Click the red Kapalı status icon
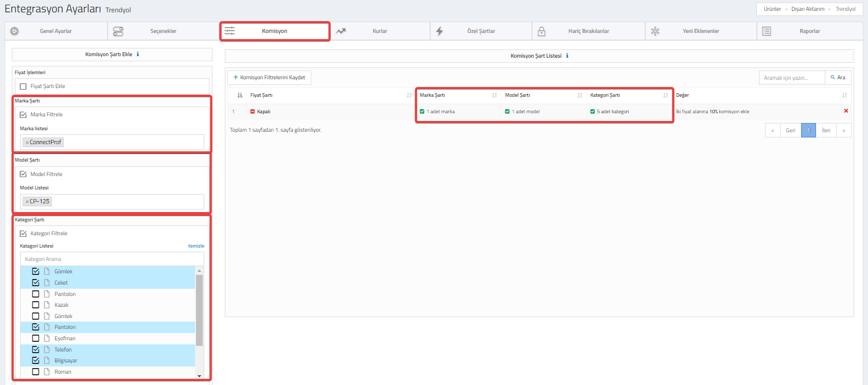Viewport: 868px width, 385px height. (253, 112)
